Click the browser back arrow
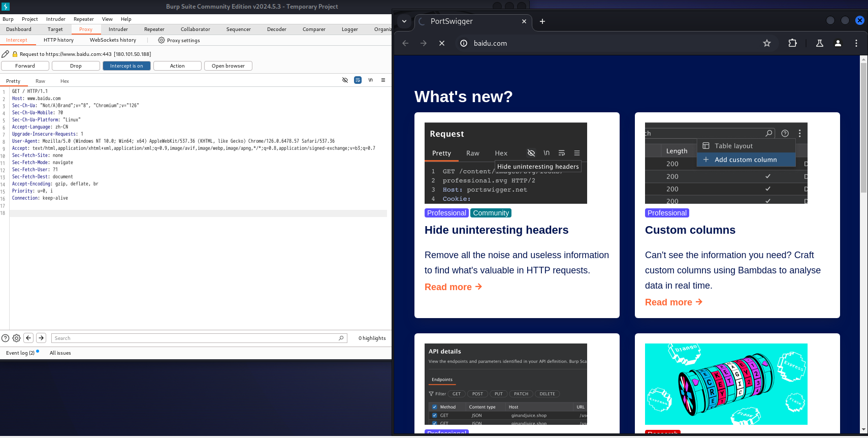 [405, 43]
